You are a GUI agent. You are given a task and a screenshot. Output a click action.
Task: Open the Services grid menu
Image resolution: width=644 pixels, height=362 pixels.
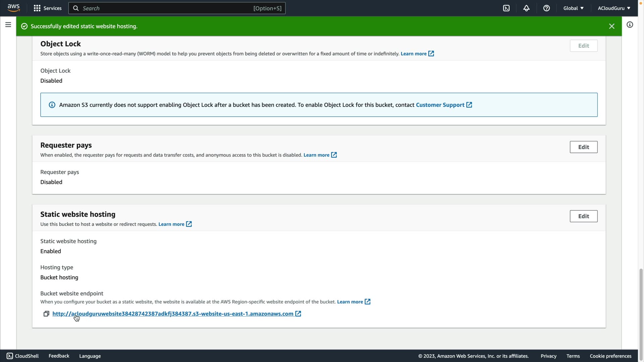[x=47, y=8]
